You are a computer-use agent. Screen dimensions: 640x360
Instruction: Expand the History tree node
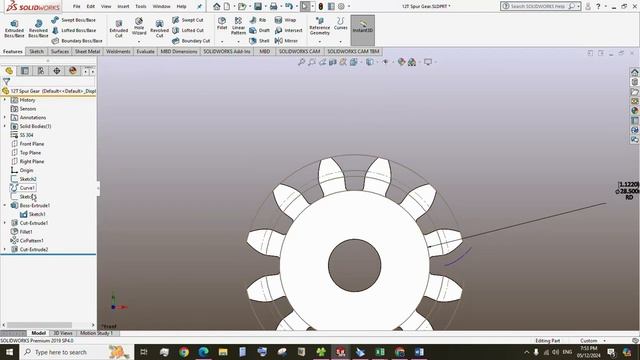pos(5,100)
